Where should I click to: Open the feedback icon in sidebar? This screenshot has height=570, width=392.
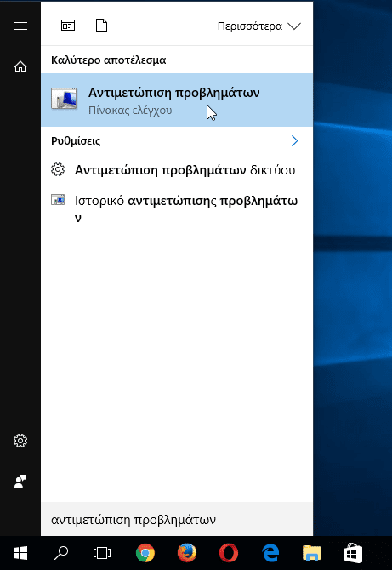click(x=20, y=482)
